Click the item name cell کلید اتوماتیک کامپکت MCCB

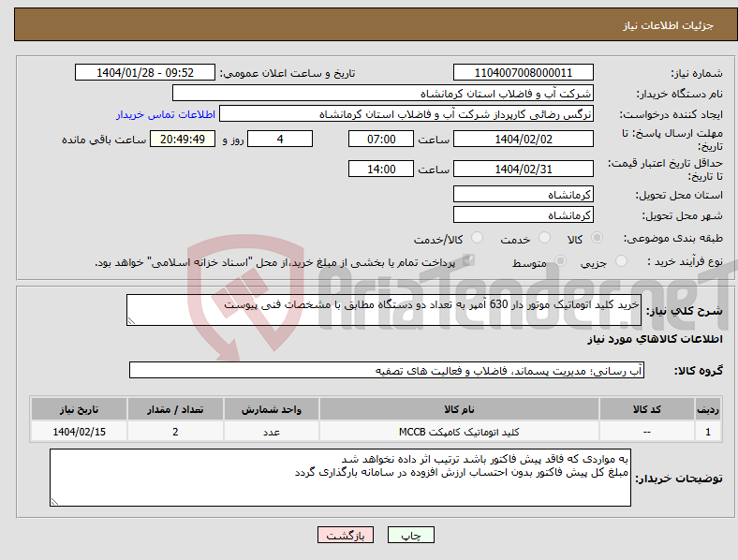pos(459,432)
